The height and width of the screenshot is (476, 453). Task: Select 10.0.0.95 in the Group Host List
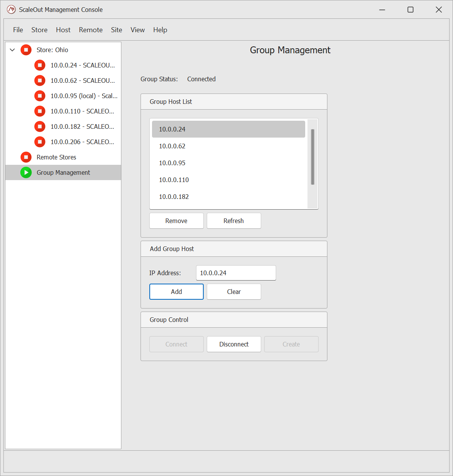coord(229,163)
